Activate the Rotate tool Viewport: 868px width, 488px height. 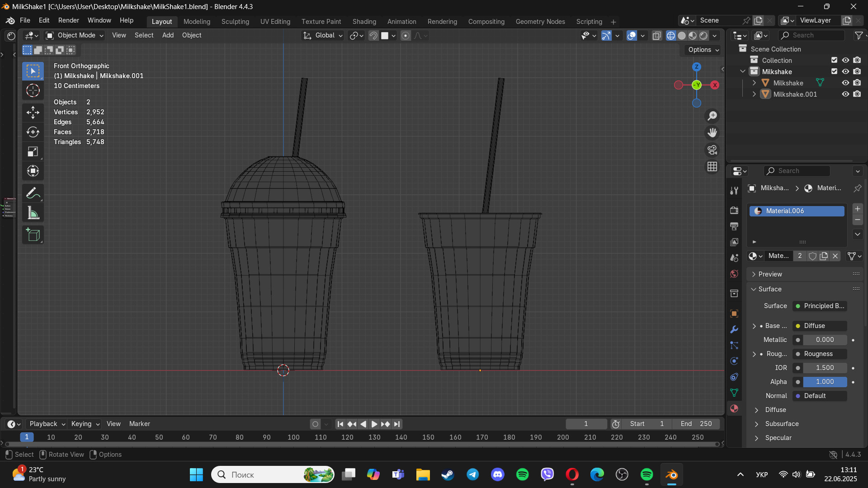(33, 132)
